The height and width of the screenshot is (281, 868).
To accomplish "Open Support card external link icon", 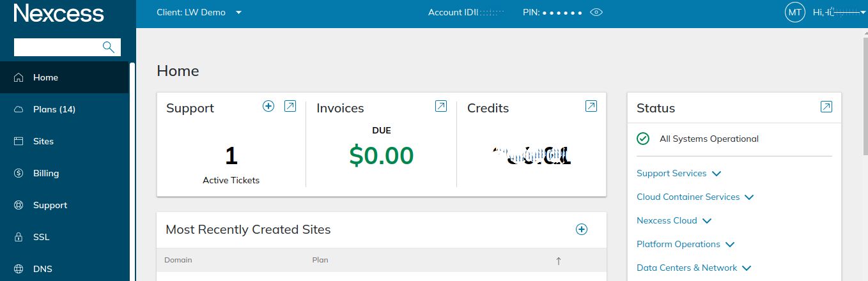I will [x=290, y=106].
